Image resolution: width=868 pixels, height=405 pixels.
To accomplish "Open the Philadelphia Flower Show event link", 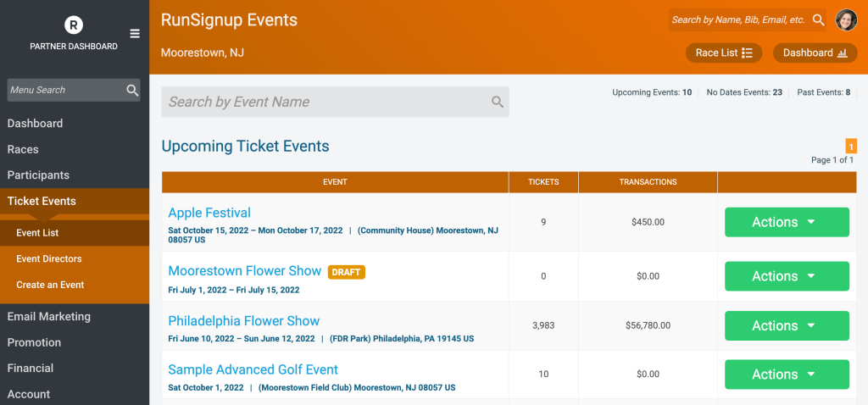I will point(244,321).
